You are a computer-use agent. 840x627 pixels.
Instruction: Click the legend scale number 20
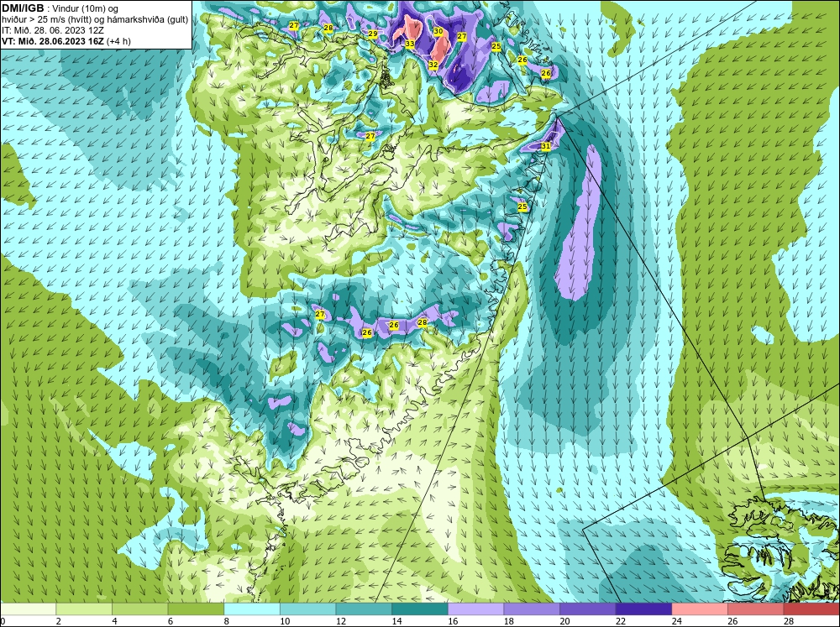click(564, 621)
